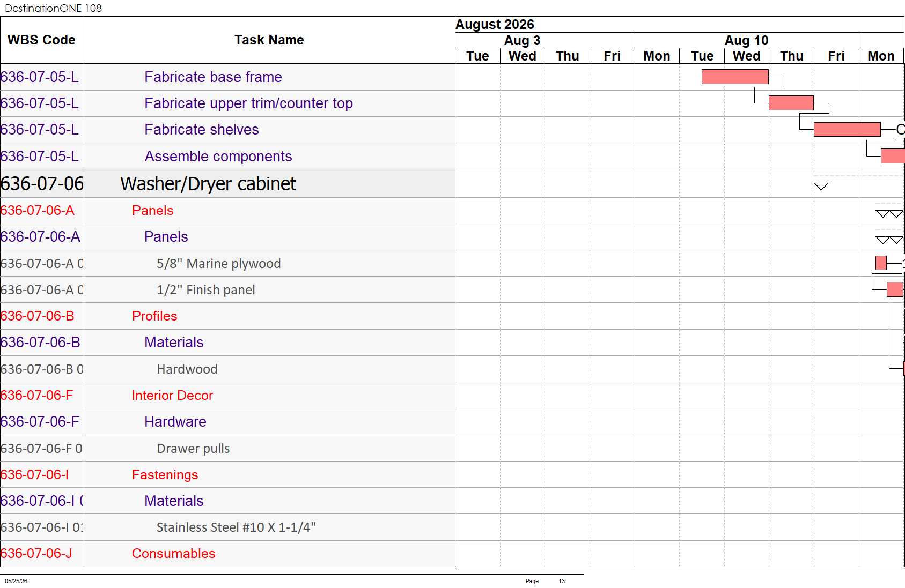
Task: Click the WBS Code column header
Action: [x=42, y=40]
